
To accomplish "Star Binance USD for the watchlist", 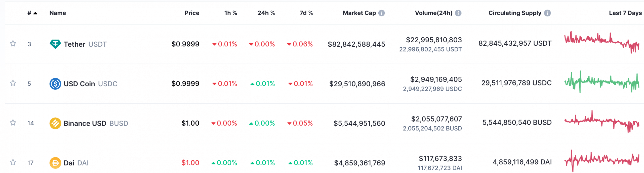I will [x=13, y=123].
